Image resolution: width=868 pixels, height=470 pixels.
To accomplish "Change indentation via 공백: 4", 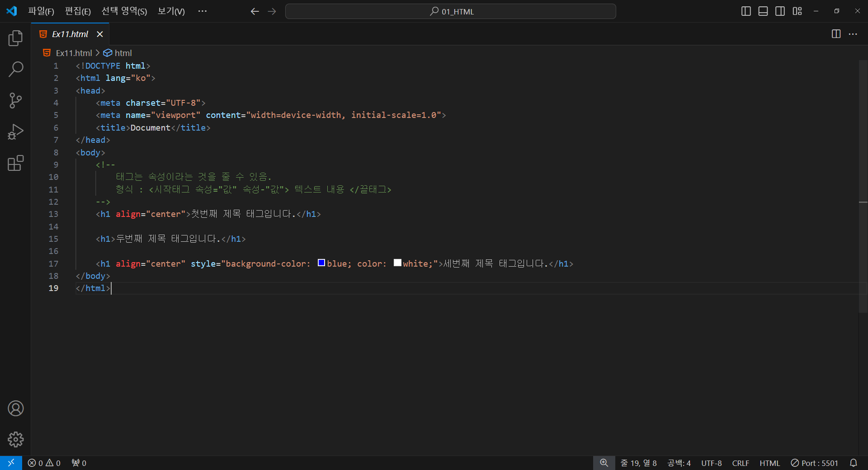I will tap(679, 463).
